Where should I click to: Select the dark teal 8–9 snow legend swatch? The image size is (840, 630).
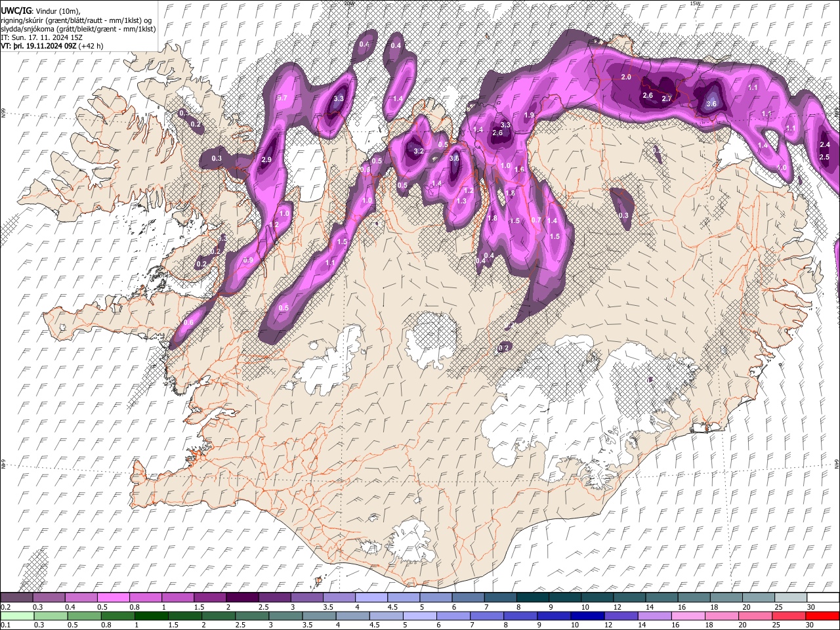tap(533, 598)
